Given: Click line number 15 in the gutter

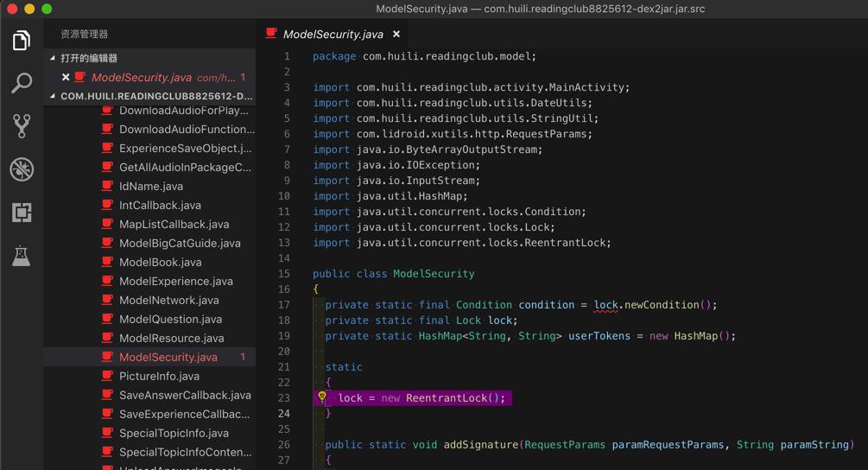Looking at the screenshot, I should tap(284, 274).
